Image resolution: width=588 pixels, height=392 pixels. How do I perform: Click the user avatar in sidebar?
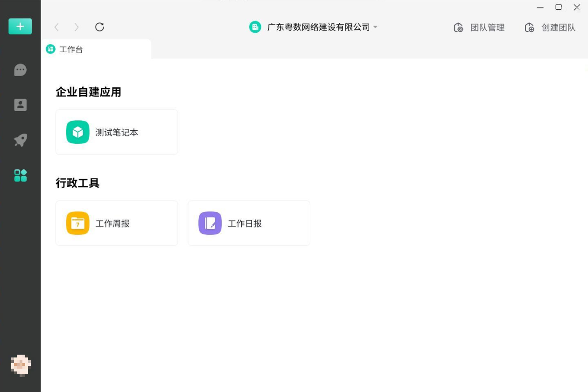[20, 365]
